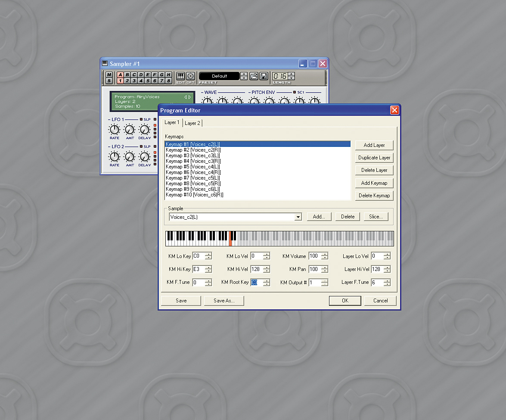Adjust the KM Volume spinner

[325, 256]
